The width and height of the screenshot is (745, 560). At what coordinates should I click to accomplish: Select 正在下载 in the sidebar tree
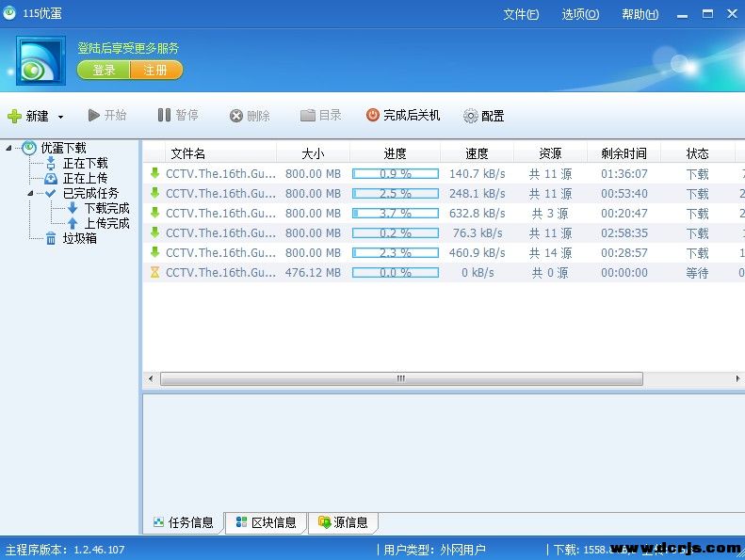point(85,163)
